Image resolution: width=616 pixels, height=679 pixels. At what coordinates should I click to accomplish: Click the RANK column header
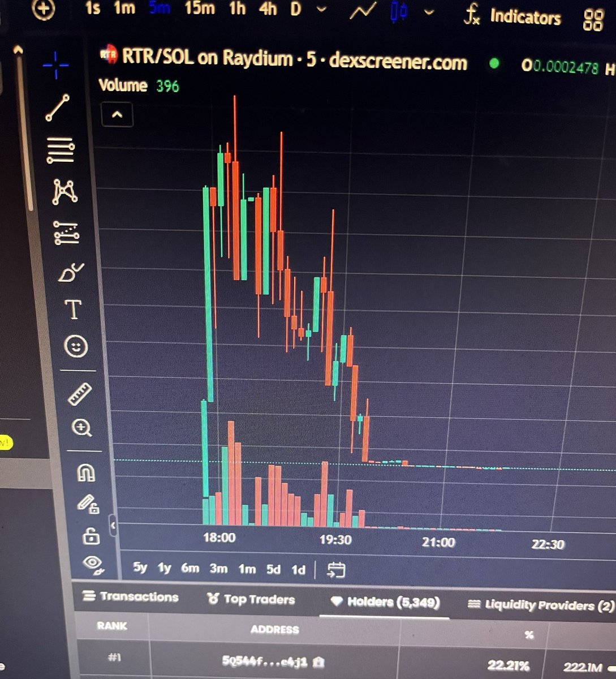[112, 626]
